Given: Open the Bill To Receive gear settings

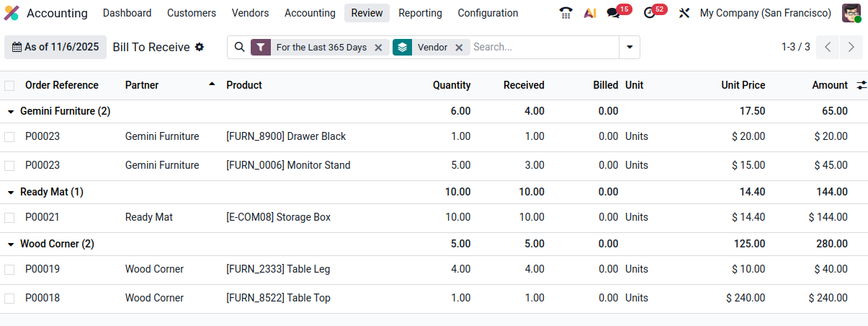Looking at the screenshot, I should (200, 47).
